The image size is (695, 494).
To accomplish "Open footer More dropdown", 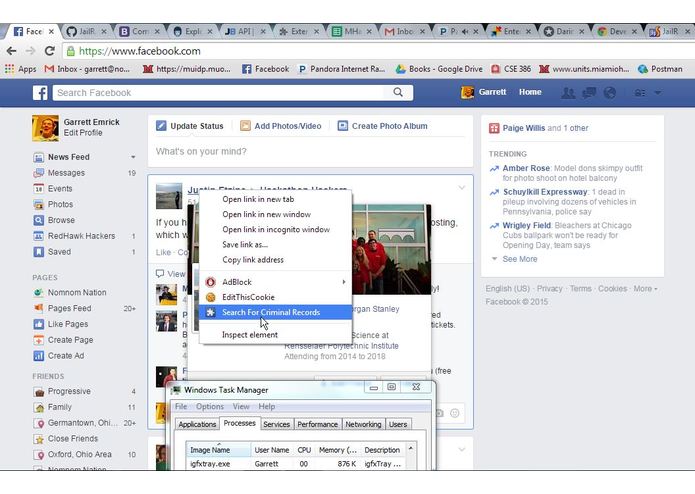I will point(645,288).
